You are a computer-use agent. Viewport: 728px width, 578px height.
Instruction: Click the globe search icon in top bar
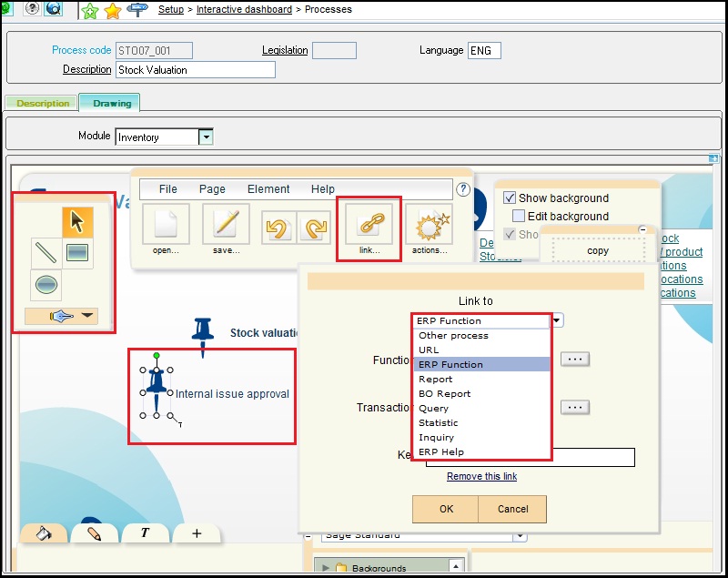point(54,8)
